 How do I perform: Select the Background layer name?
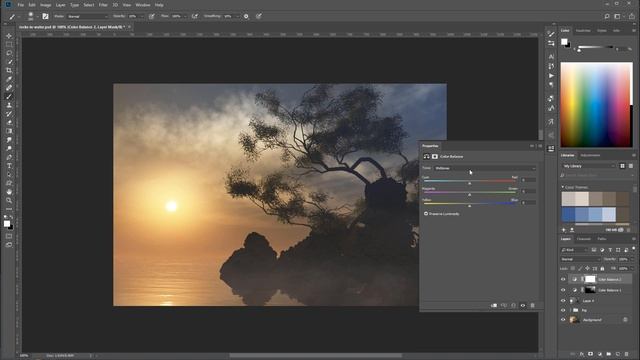[x=592, y=320]
